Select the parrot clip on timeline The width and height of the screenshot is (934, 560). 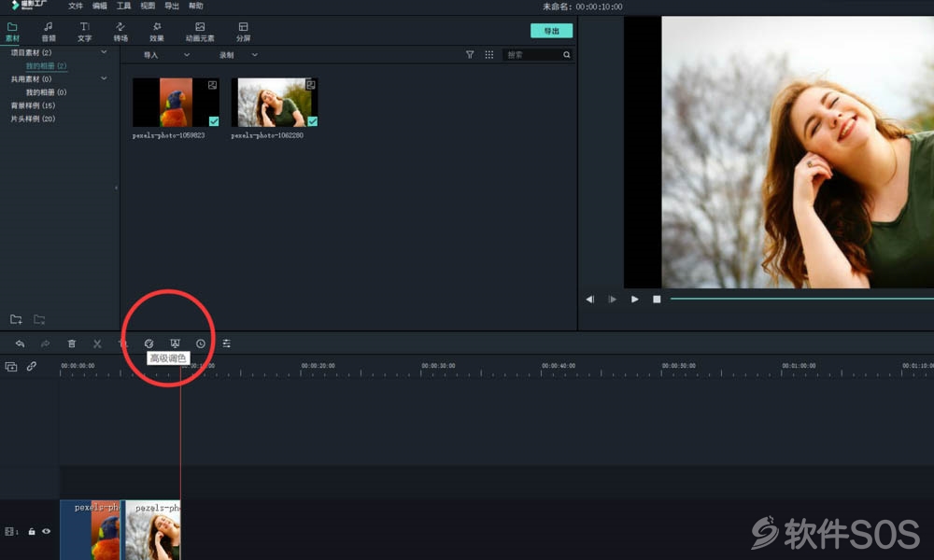click(x=91, y=529)
